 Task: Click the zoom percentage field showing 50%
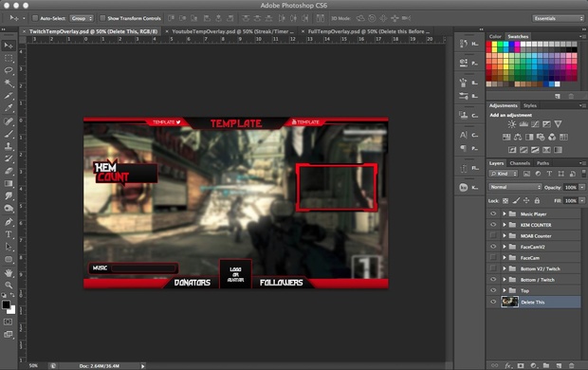(x=34, y=365)
